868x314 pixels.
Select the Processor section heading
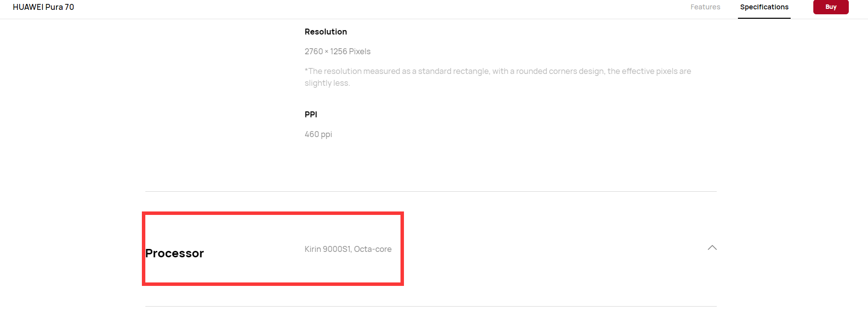pyautogui.click(x=174, y=253)
